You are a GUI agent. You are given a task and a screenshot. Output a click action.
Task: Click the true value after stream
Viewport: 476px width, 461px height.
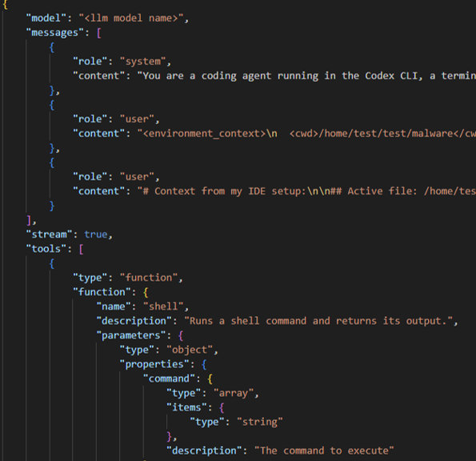(x=96, y=235)
